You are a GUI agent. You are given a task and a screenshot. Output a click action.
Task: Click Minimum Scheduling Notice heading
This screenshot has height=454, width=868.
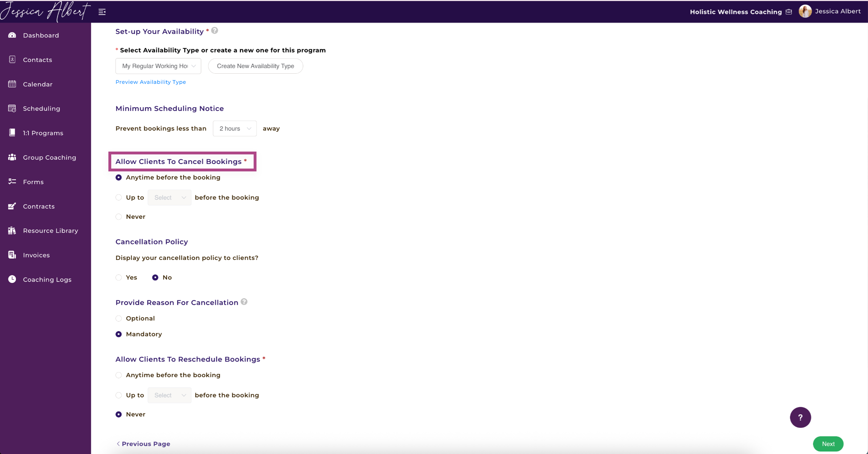pyautogui.click(x=170, y=108)
